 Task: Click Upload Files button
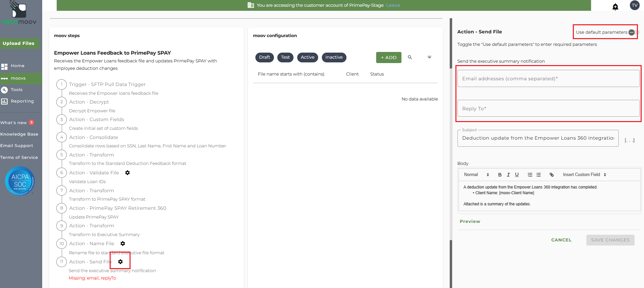[x=19, y=44]
